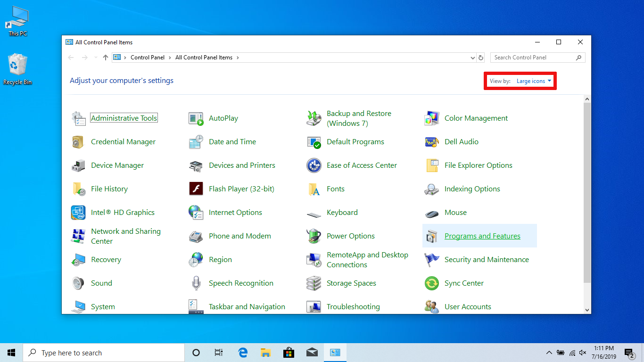644x362 pixels.
Task: Expand the View by Large icons dropdown
Action: click(534, 81)
